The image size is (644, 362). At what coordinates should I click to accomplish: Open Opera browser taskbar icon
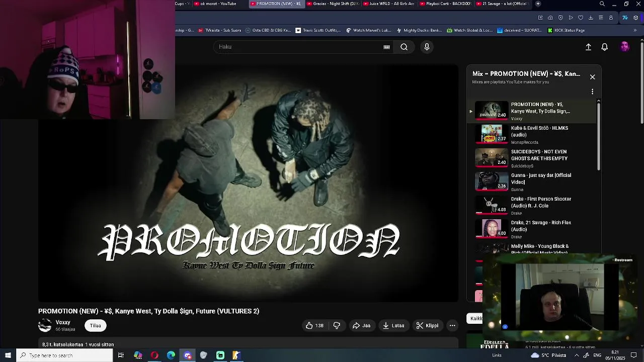(x=154, y=355)
